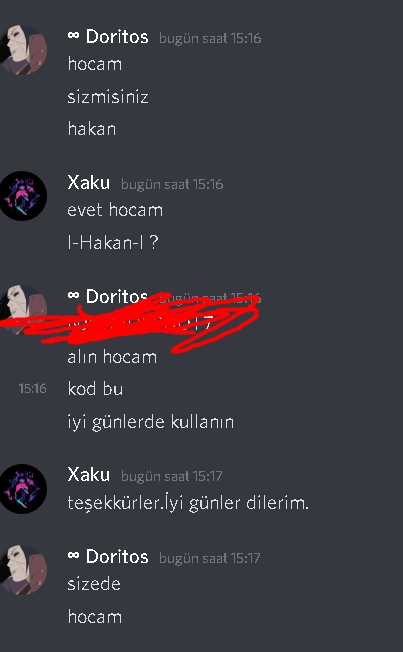
Task: Select the message 'sizmisiniz'
Action: coord(108,97)
